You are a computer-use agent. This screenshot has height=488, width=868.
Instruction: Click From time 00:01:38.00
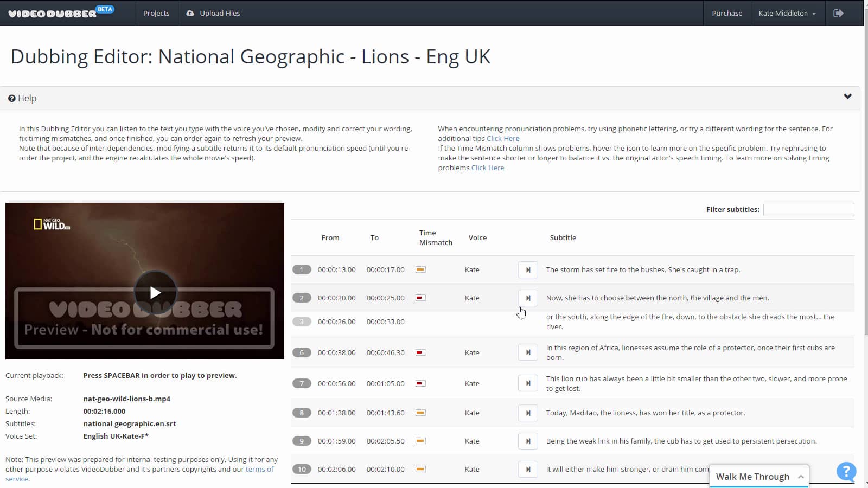[337, 413]
